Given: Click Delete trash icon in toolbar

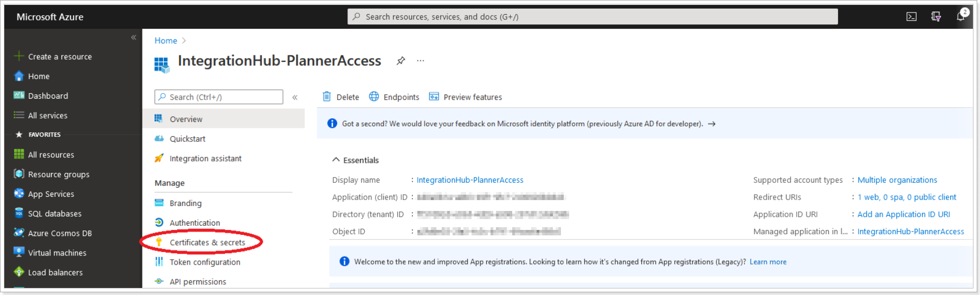Looking at the screenshot, I should tap(327, 97).
